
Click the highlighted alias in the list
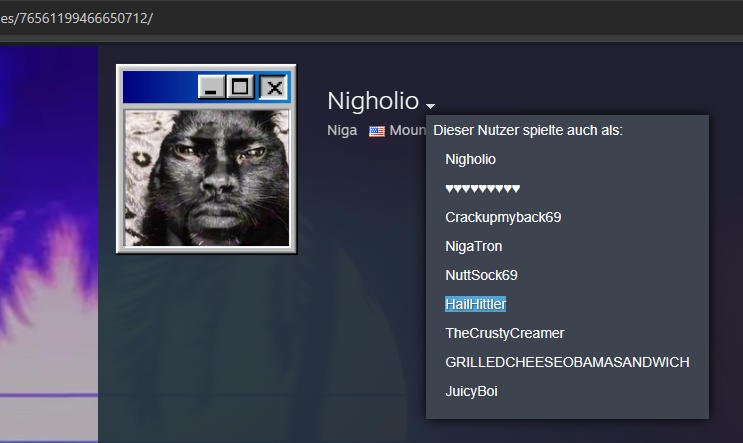pyautogui.click(x=475, y=304)
